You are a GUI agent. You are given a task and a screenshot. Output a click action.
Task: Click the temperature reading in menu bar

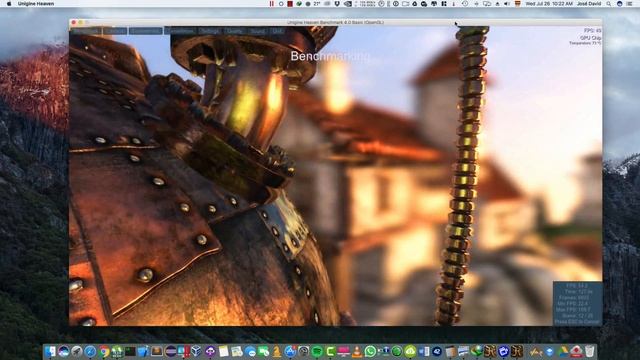pos(317,4)
